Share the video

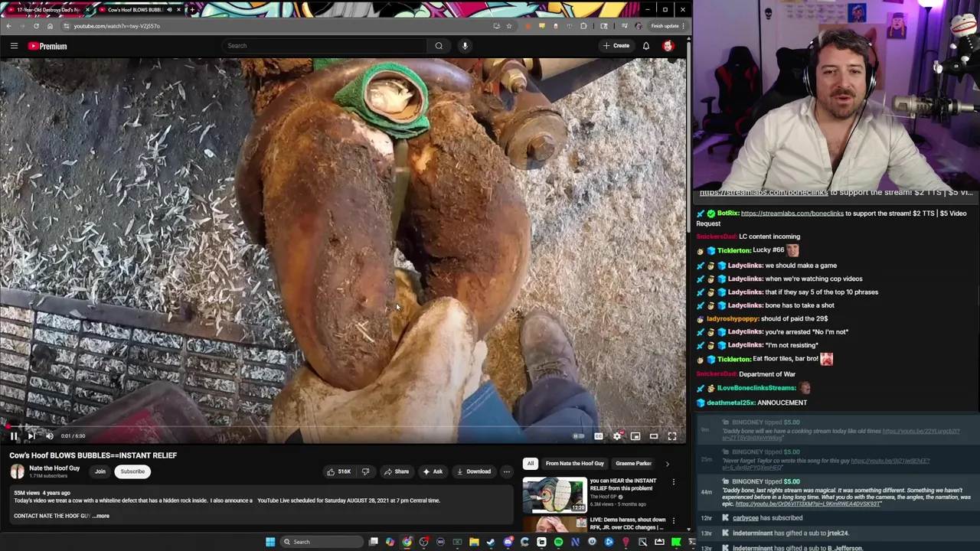click(x=397, y=471)
